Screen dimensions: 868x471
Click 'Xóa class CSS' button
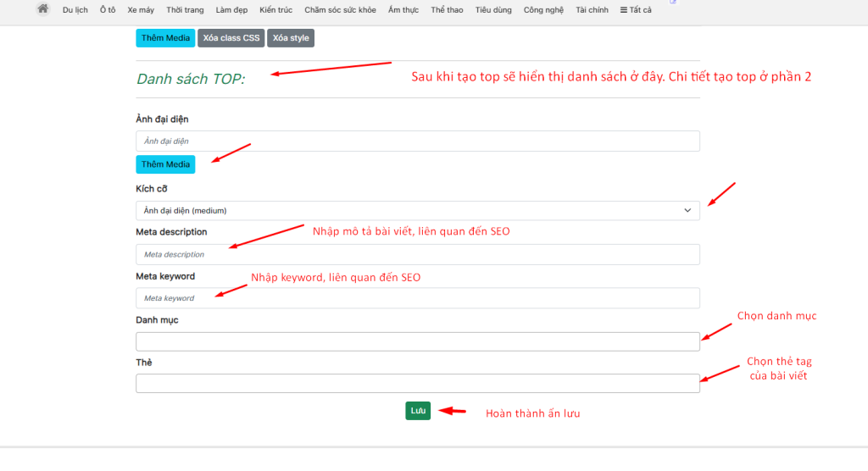tap(231, 38)
